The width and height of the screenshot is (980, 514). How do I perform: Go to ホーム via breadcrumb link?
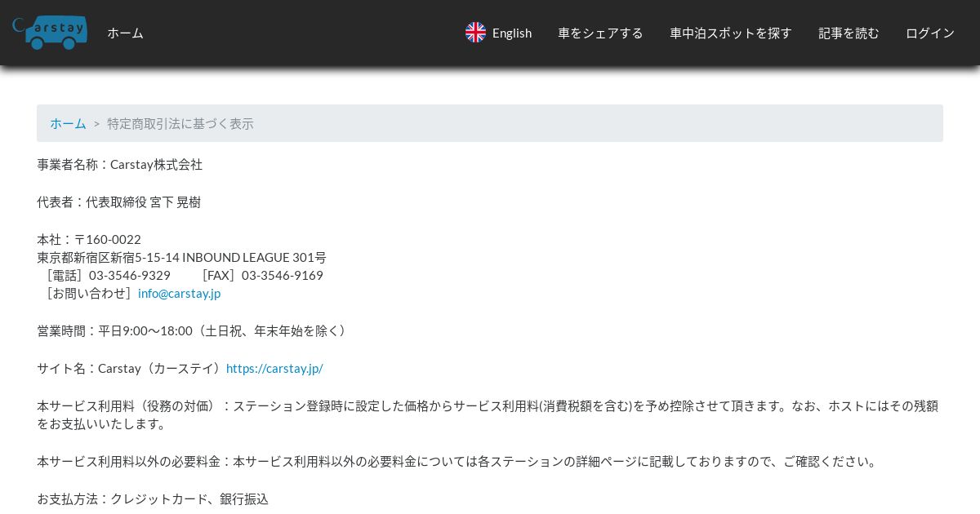click(68, 123)
